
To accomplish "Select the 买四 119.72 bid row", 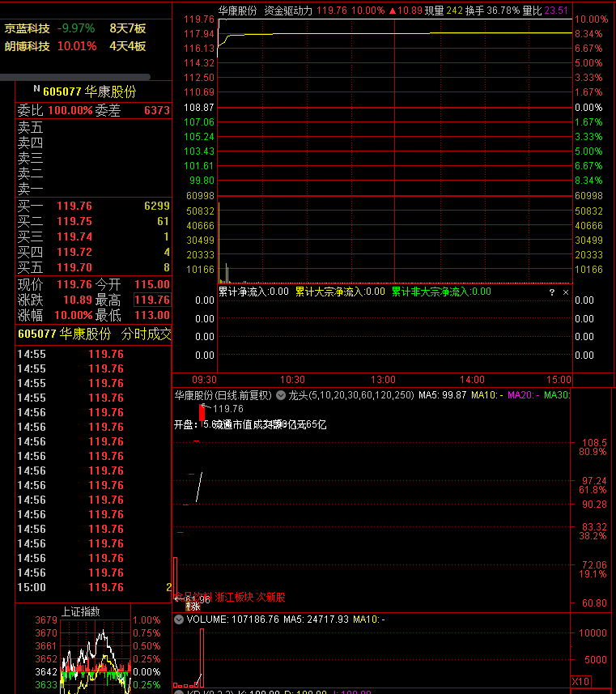I will pos(93,253).
